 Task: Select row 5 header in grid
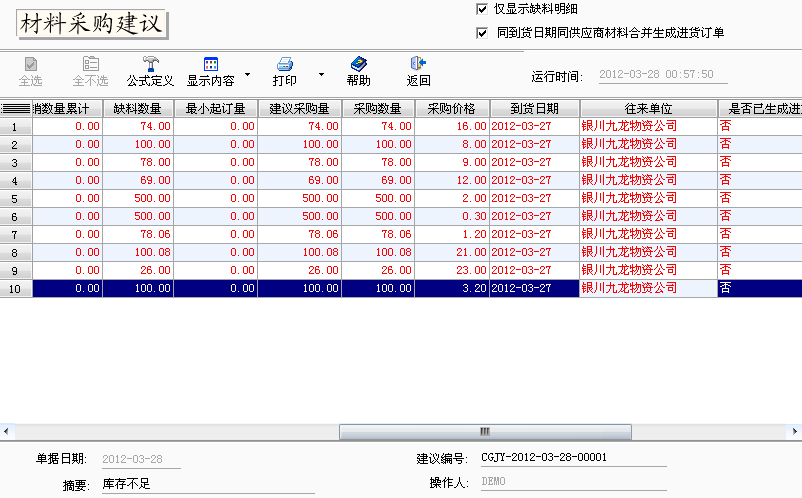pyautogui.click(x=15, y=199)
